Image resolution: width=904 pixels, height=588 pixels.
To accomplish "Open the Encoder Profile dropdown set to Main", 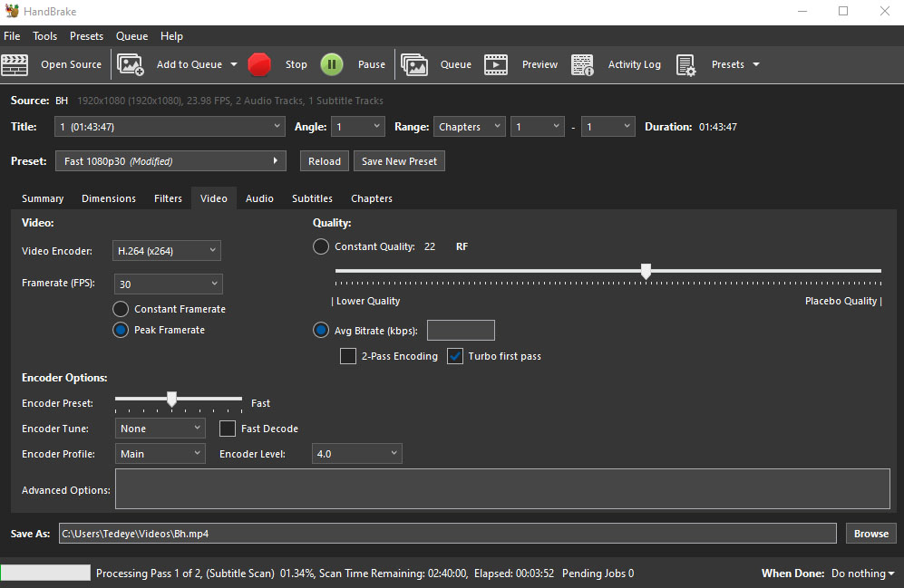I will click(160, 454).
